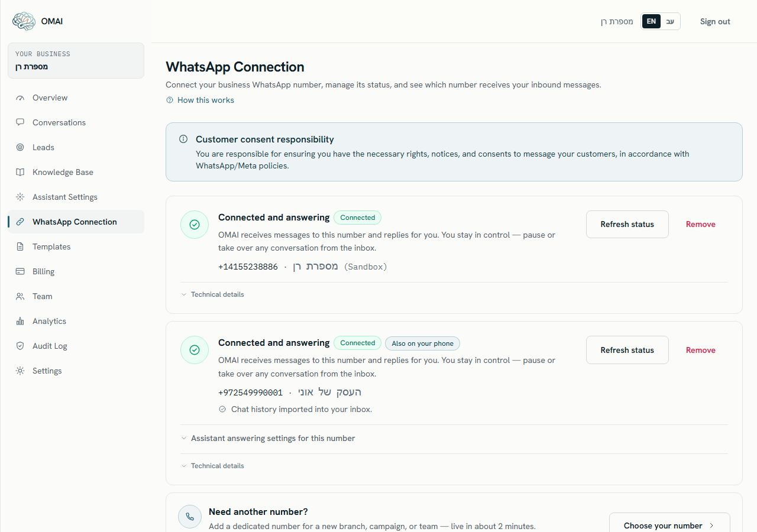This screenshot has width=757, height=532.
Task: Expand Technical details for +972549990001
Action: pyautogui.click(x=213, y=466)
